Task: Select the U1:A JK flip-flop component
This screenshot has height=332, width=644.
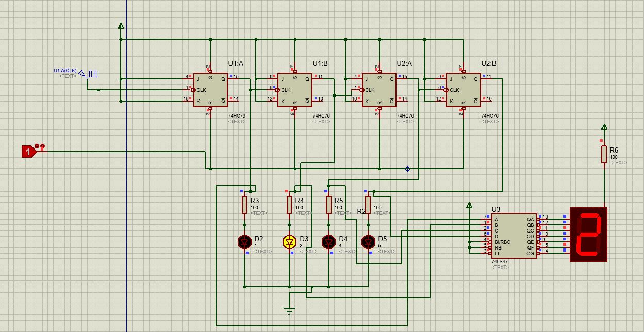Action: click(210, 90)
